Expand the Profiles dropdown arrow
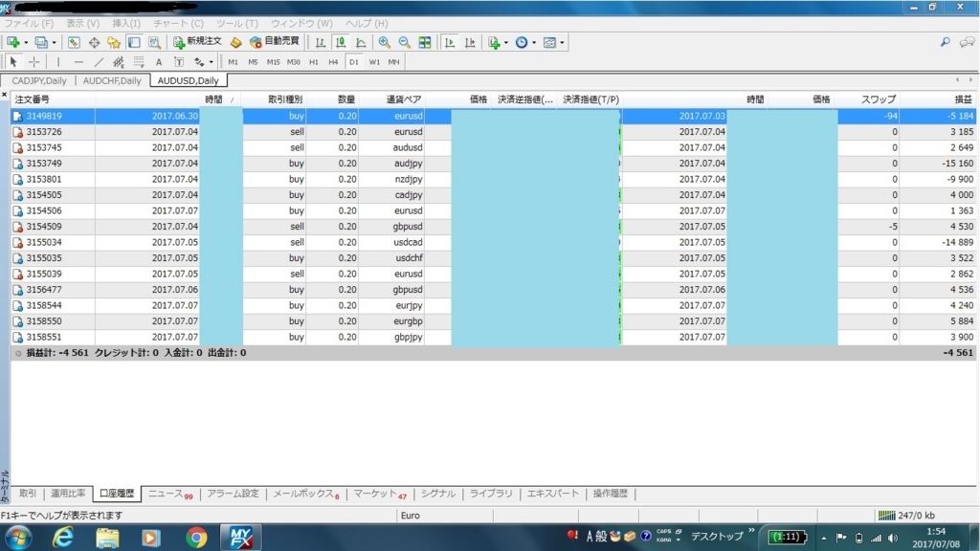 pos(54,42)
